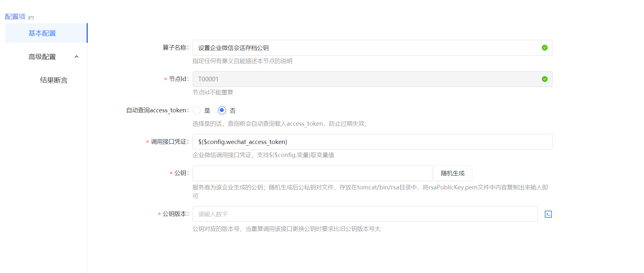Click the disabled 节点Id field
This screenshot has height=273, width=644.
[x=366, y=79]
